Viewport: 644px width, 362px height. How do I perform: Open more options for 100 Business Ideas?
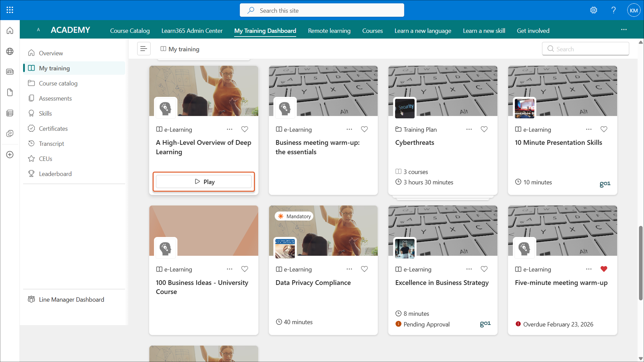coord(229,269)
